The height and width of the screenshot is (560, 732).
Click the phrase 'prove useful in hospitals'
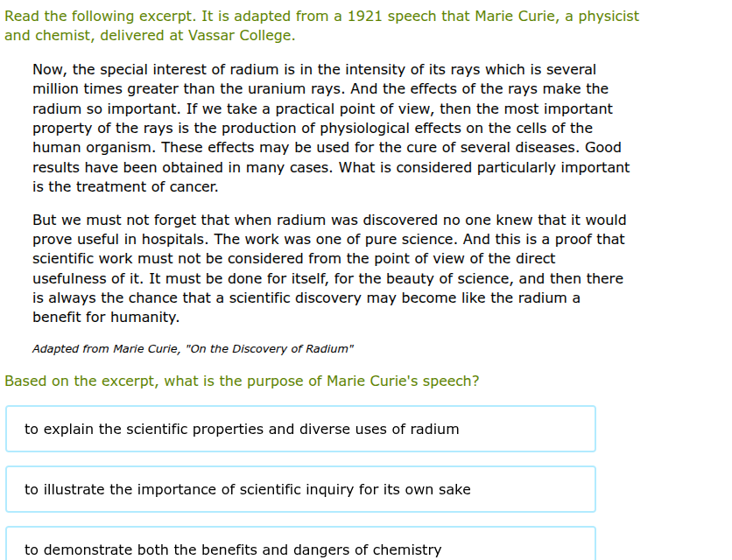click(x=121, y=240)
